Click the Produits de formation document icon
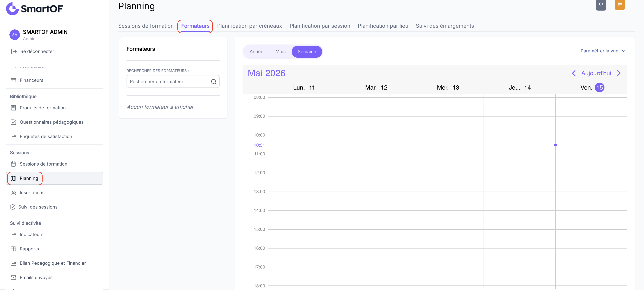 tap(13, 108)
